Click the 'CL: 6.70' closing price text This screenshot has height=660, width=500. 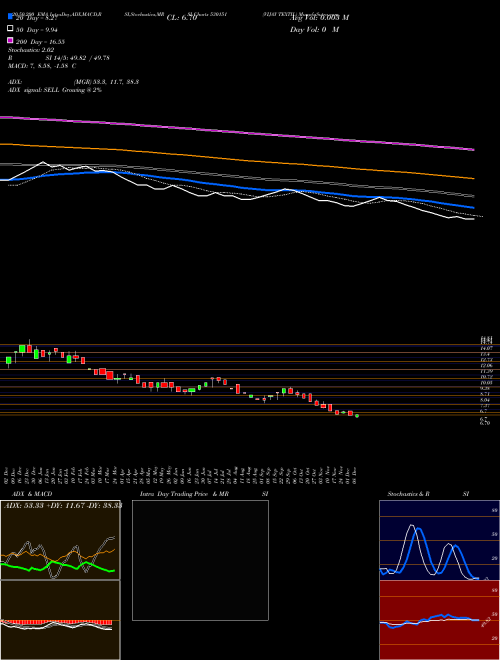pos(182,18)
